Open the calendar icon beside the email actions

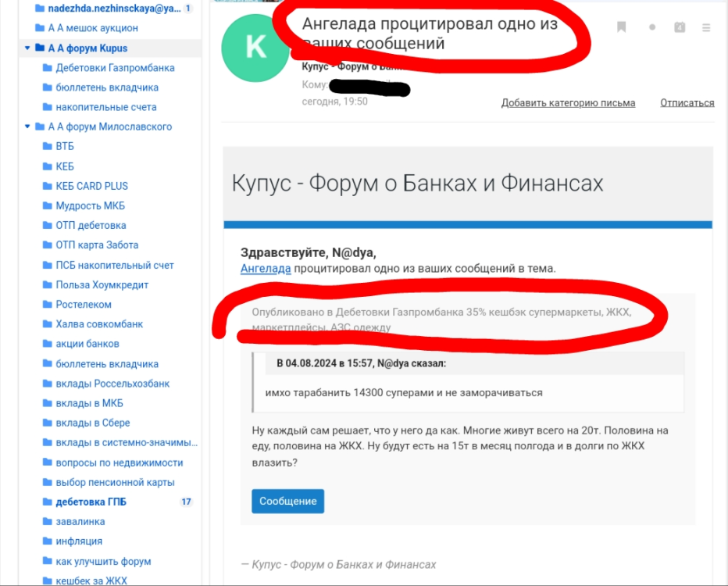click(678, 26)
